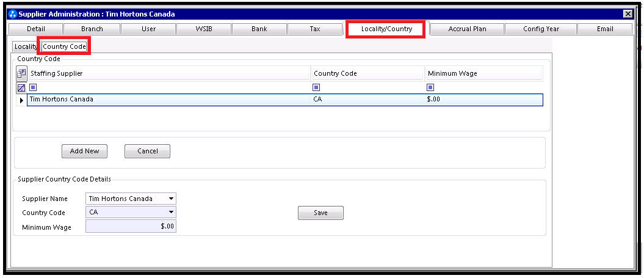The image size is (644, 278).
Task: Close the Supplier Administration window
Action: pos(628,14)
